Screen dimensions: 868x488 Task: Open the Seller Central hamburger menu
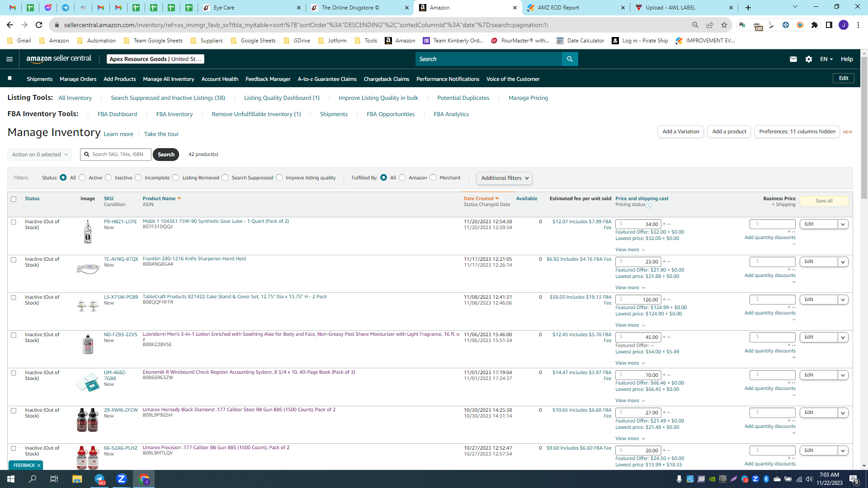click(x=9, y=59)
